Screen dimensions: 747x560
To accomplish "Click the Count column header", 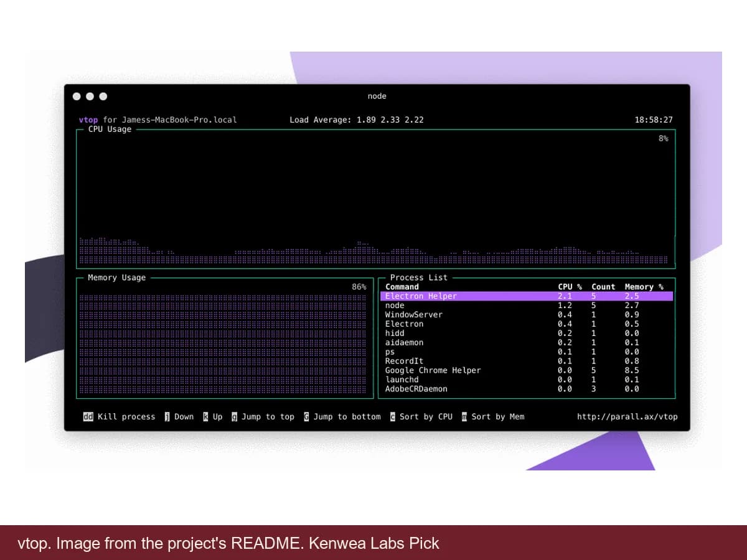I will click(603, 287).
